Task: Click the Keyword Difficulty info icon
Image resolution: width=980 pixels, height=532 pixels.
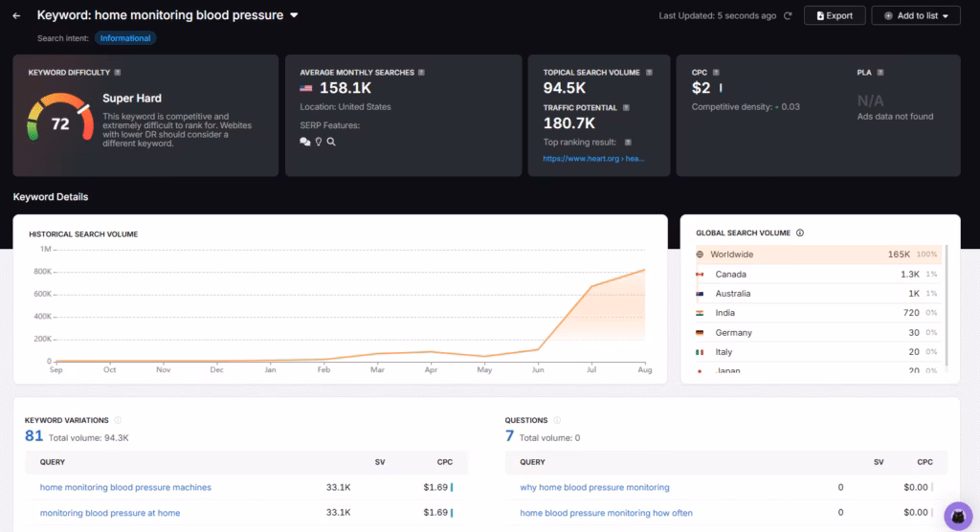Action: tap(118, 72)
